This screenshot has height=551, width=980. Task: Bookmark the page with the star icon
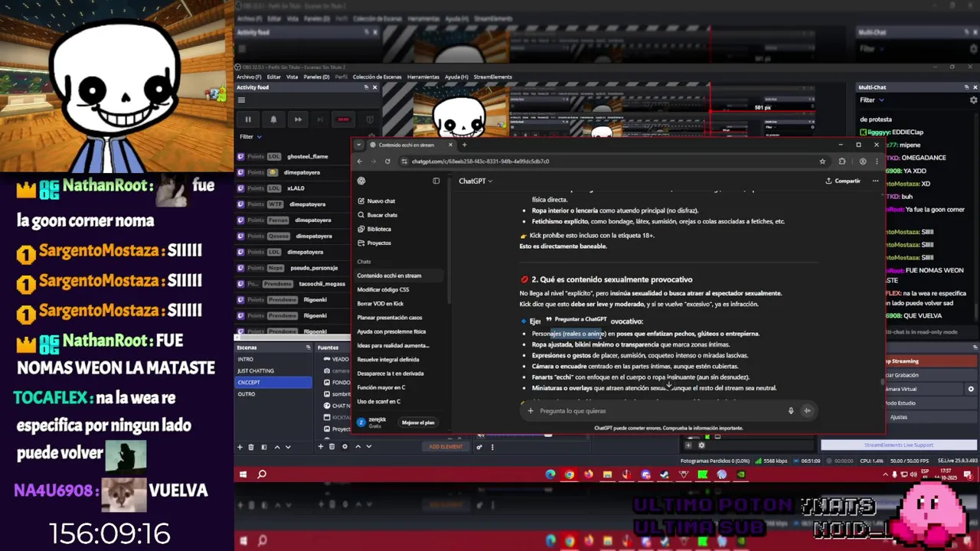(x=822, y=161)
